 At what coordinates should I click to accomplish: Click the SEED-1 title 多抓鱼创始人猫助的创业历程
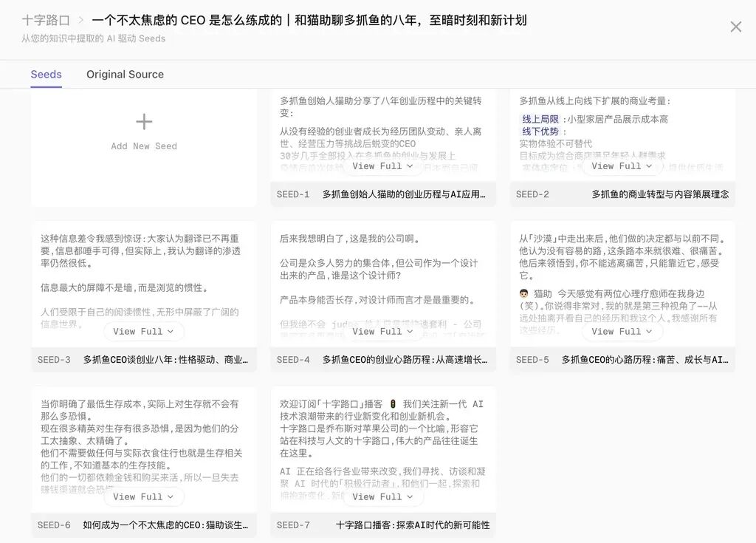[404, 194]
